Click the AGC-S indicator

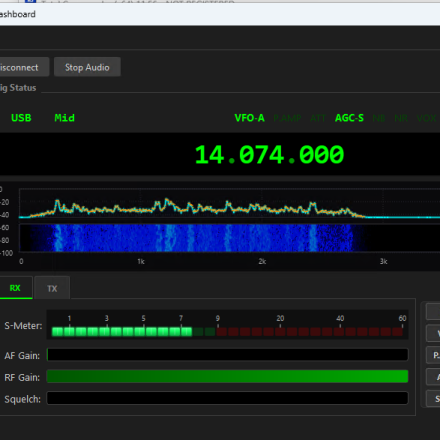click(349, 118)
